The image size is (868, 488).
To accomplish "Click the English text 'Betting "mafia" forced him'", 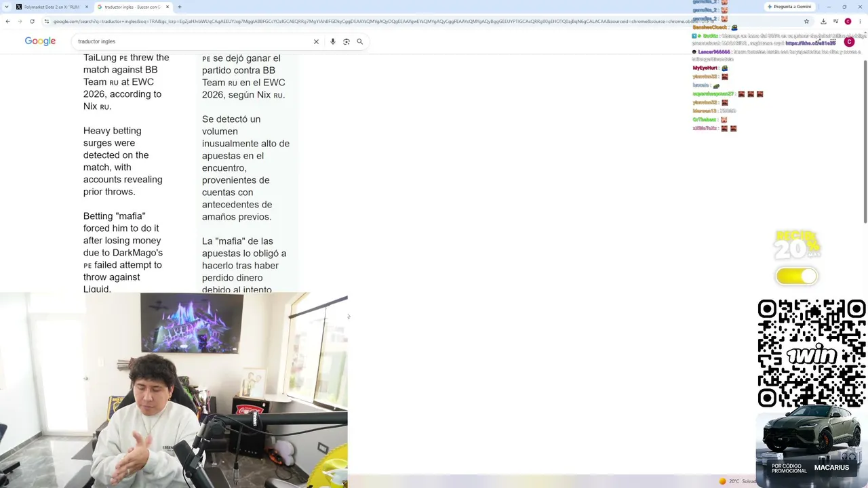I will click(123, 252).
